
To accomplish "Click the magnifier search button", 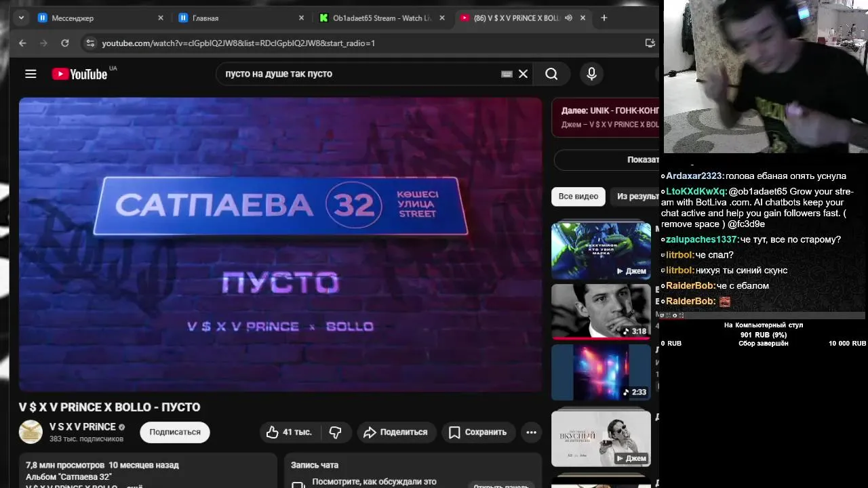I will [x=551, y=74].
